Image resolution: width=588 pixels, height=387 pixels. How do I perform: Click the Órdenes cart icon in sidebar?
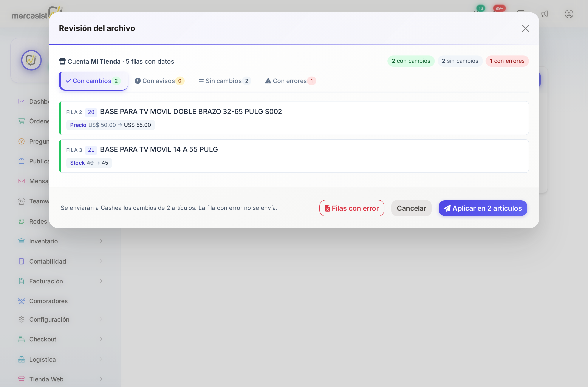coord(22,121)
